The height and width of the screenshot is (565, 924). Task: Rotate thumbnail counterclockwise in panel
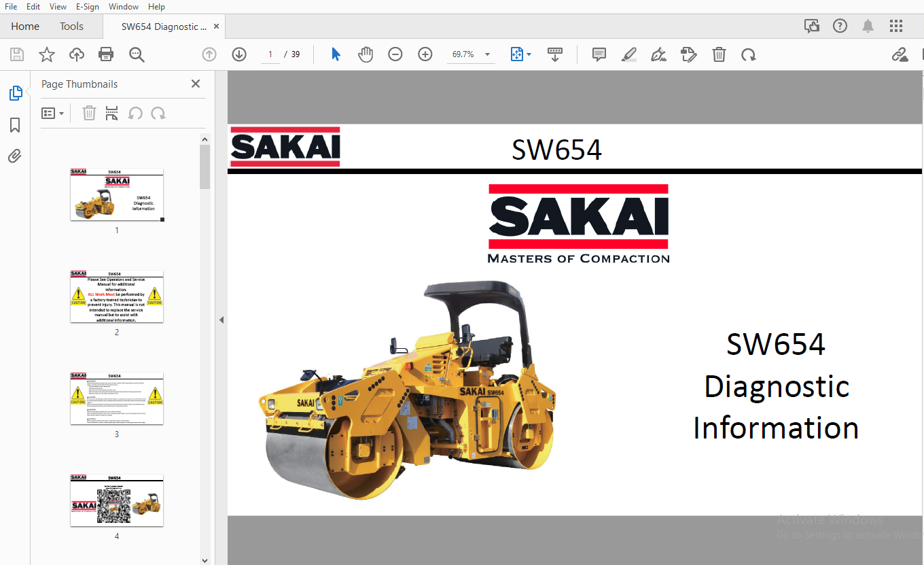135,113
